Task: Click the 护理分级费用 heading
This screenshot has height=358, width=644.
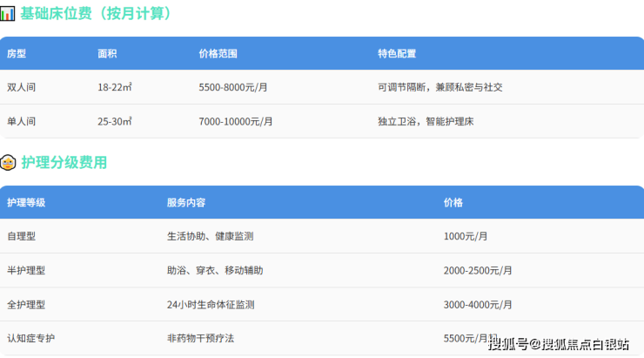Action: tap(64, 163)
